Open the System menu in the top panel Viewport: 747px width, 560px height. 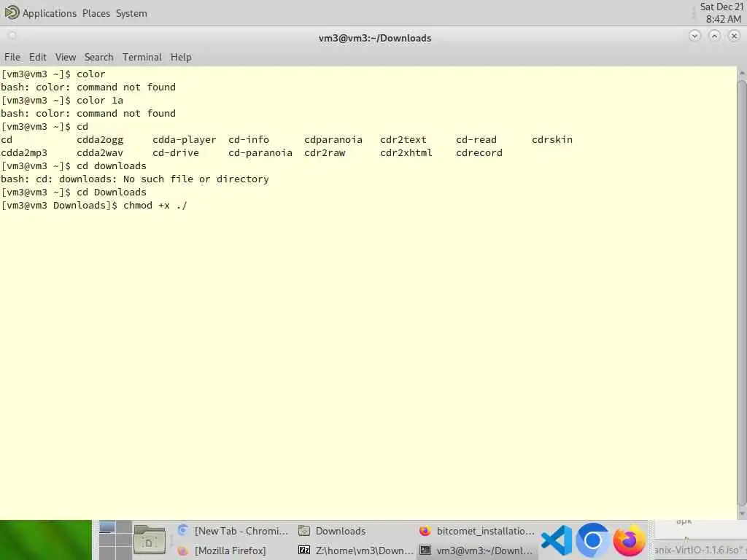click(x=131, y=13)
